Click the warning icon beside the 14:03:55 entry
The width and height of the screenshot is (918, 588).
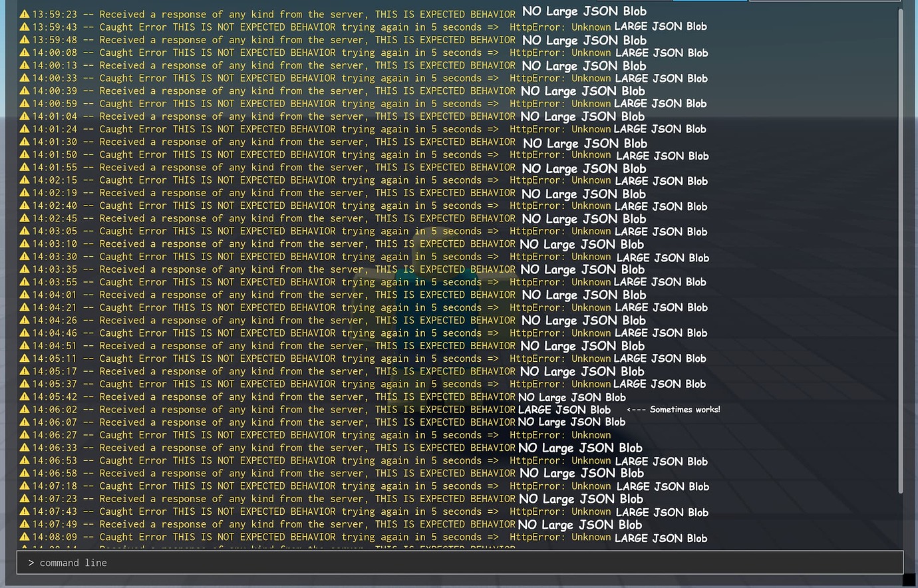pyautogui.click(x=25, y=281)
